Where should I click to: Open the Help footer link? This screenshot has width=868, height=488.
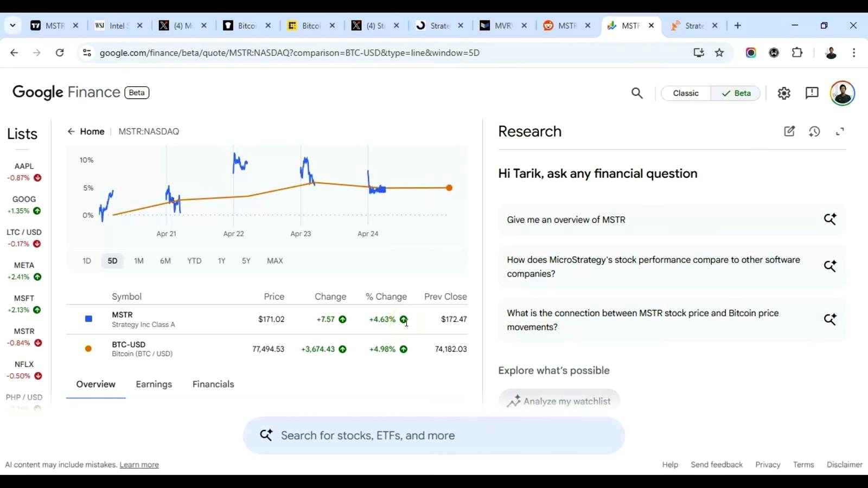(670, 465)
